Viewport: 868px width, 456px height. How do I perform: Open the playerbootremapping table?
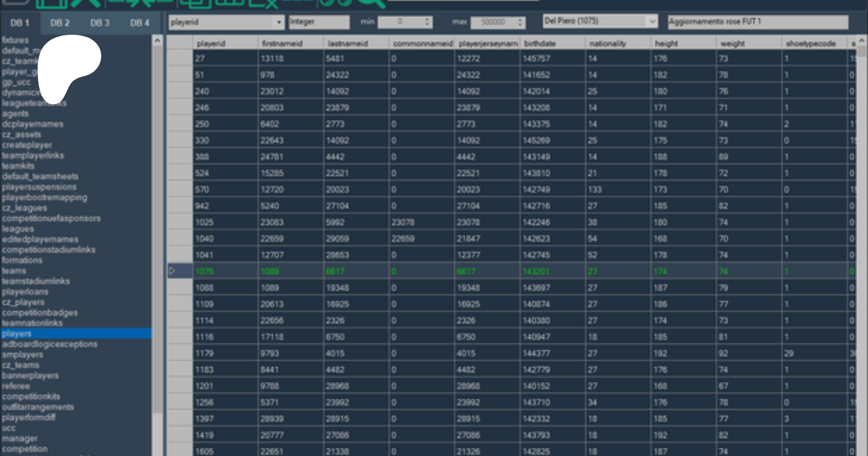(x=45, y=197)
